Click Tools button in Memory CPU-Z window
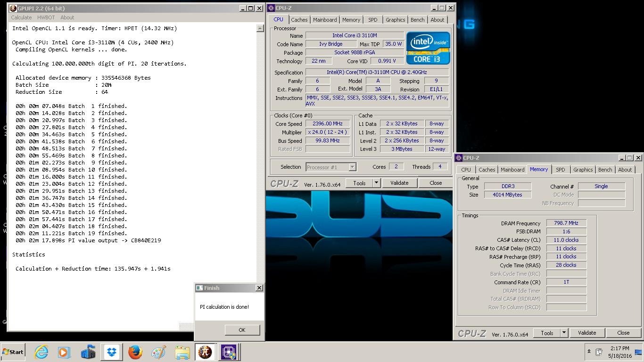 [x=547, y=333]
